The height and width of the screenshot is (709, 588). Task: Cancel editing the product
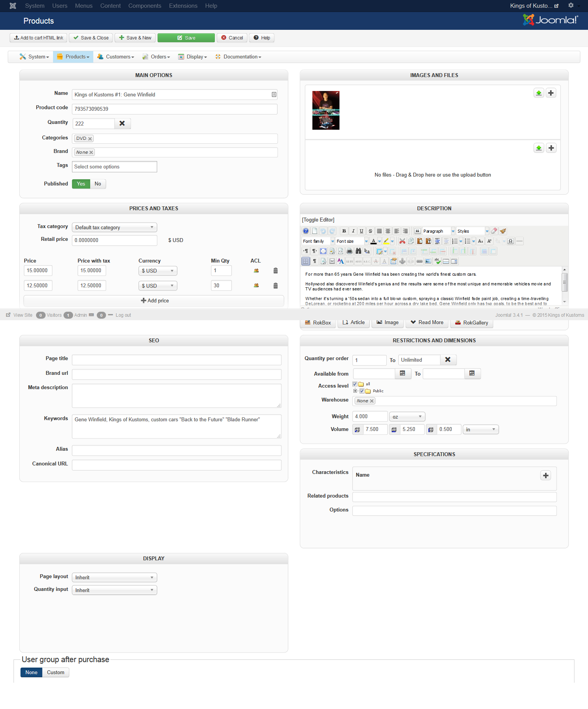point(232,38)
